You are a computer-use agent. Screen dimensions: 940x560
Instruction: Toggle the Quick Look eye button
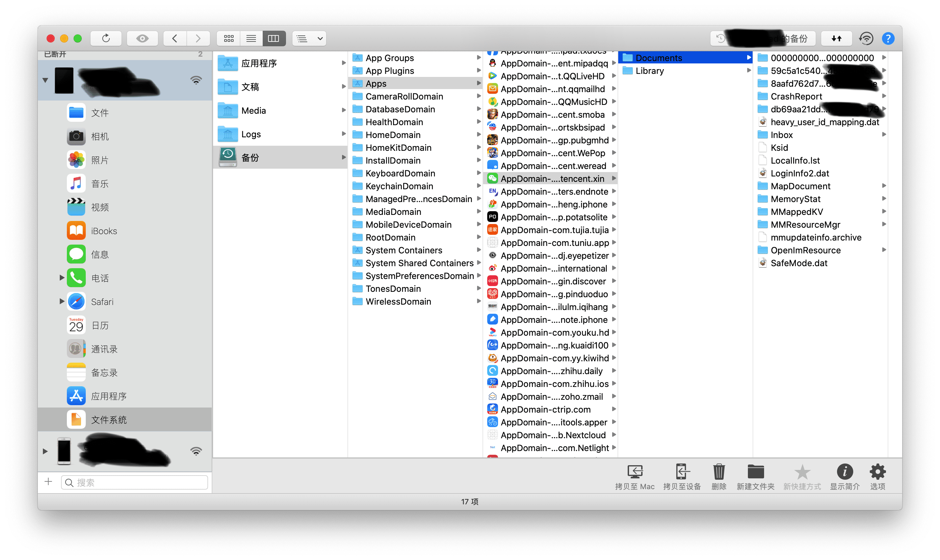[142, 38]
